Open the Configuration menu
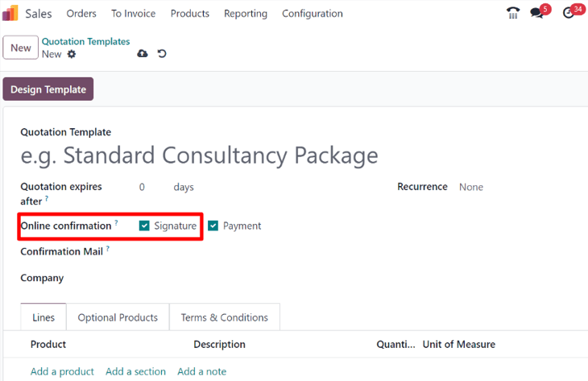 click(x=312, y=14)
